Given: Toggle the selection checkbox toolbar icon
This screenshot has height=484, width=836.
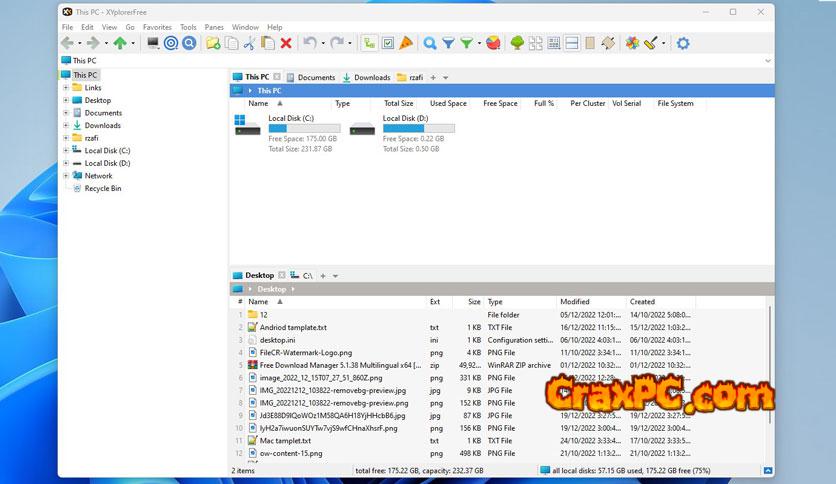Looking at the screenshot, I should 388,43.
